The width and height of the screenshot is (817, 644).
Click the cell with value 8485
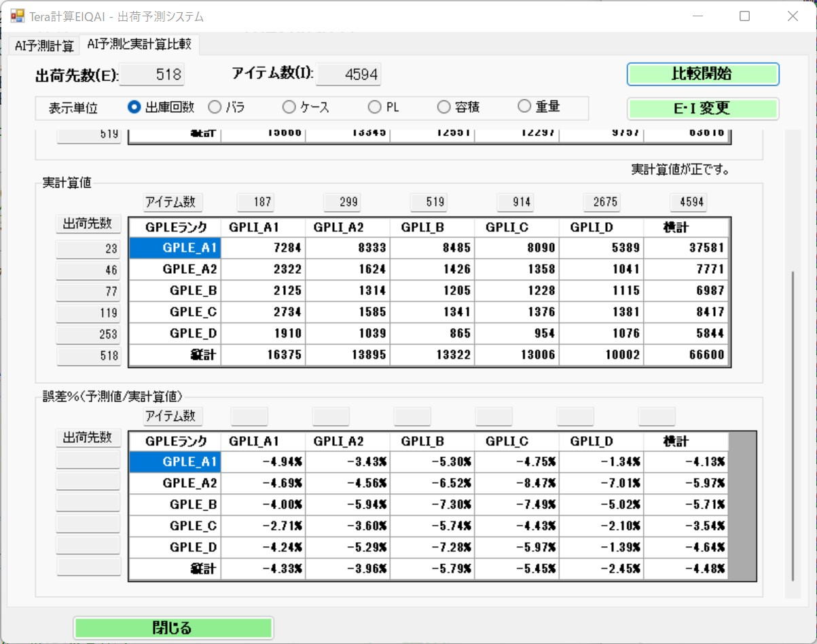pos(432,248)
